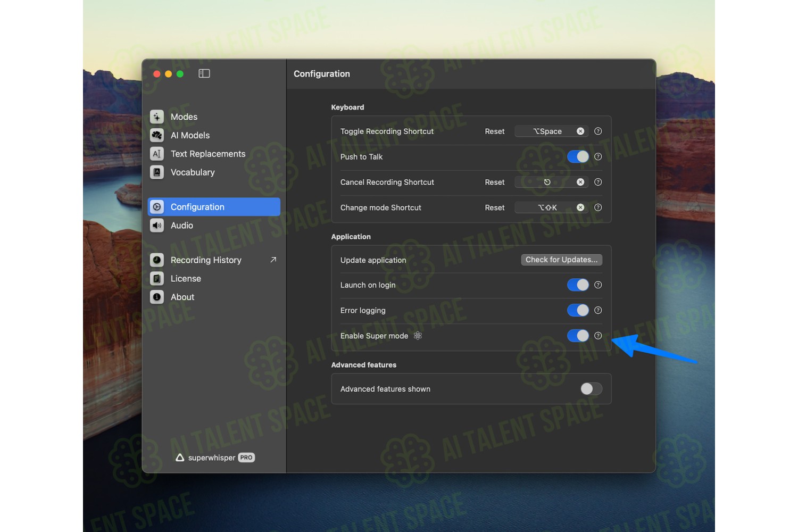This screenshot has width=798, height=532.
Task: Open the Audio settings section
Action: [214, 226]
